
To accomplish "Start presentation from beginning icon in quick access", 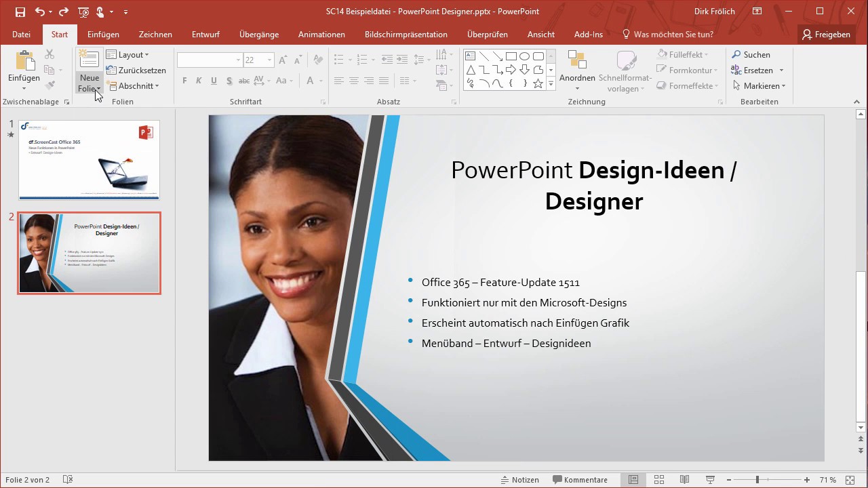I will point(84,12).
